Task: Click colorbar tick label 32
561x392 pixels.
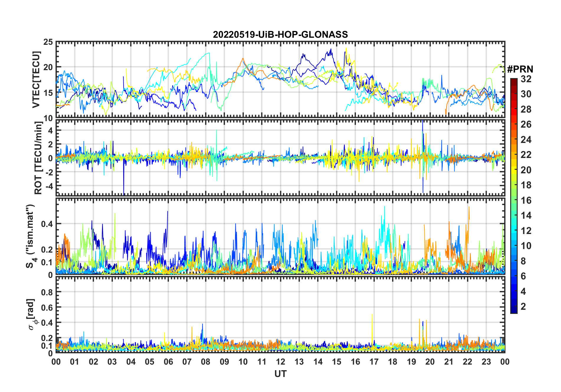Action: [526, 79]
